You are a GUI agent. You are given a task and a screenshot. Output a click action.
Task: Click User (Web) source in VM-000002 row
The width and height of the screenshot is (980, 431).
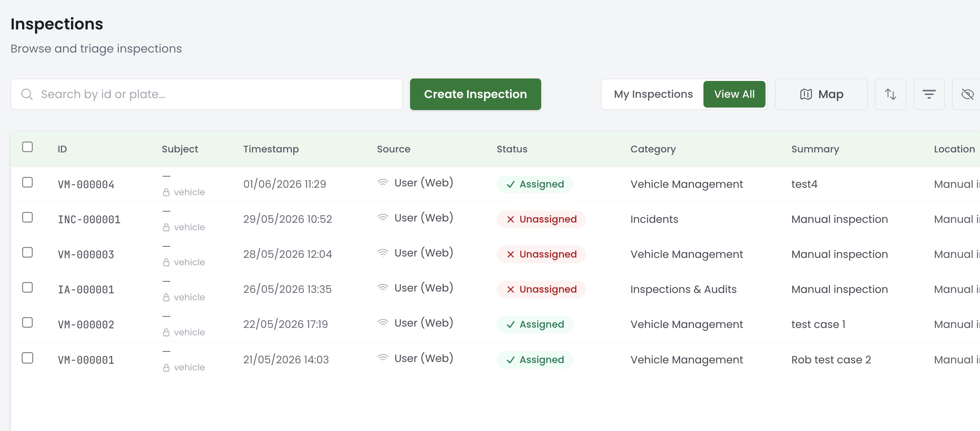(423, 323)
